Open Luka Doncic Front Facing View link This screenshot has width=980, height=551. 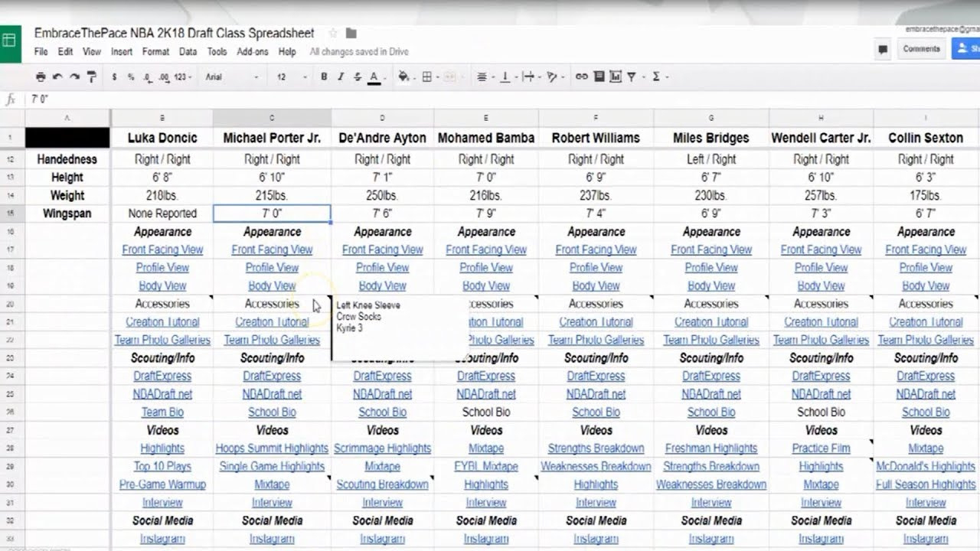[162, 249]
